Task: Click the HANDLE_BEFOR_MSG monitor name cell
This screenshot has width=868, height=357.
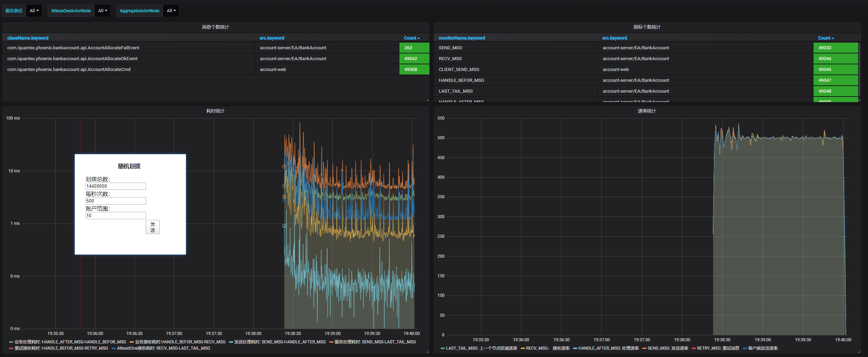Action: [515, 80]
